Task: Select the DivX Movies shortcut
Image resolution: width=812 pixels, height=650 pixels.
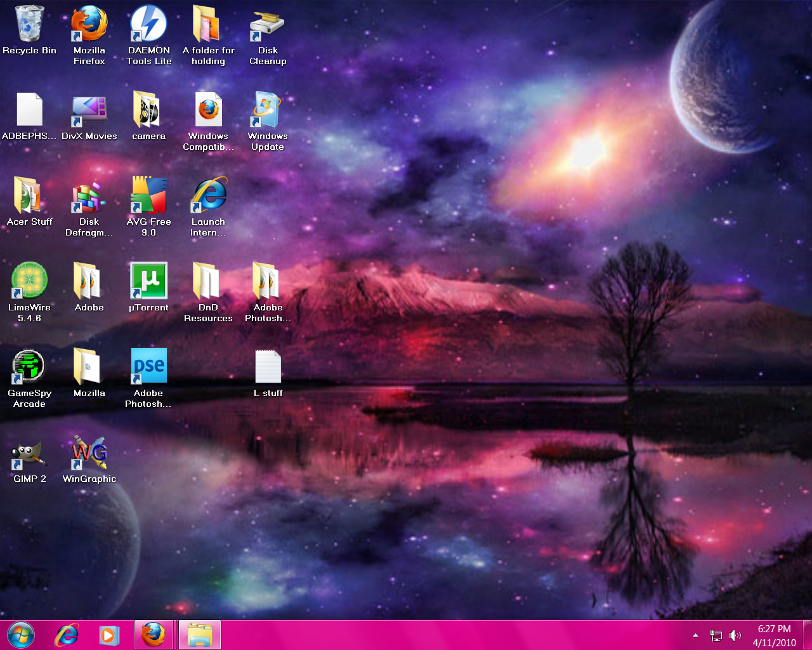Action: click(89, 110)
